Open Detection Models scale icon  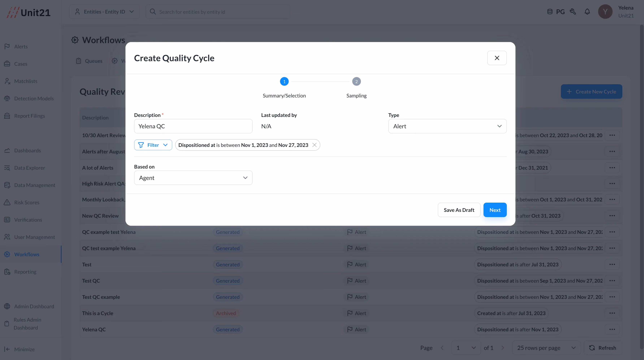coord(7,98)
